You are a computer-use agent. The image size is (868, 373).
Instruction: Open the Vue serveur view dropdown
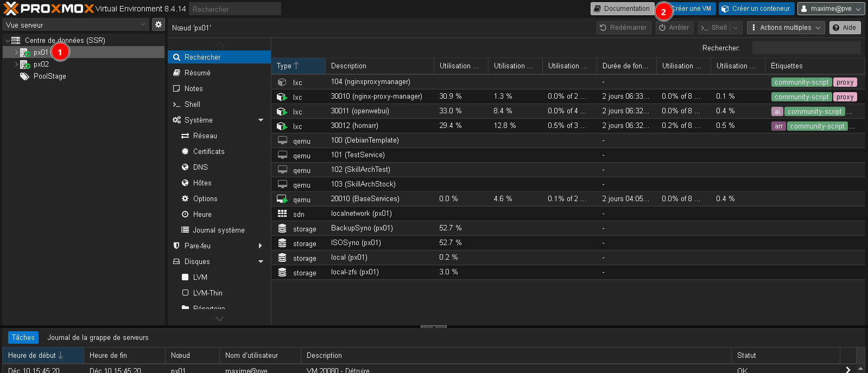tap(75, 24)
